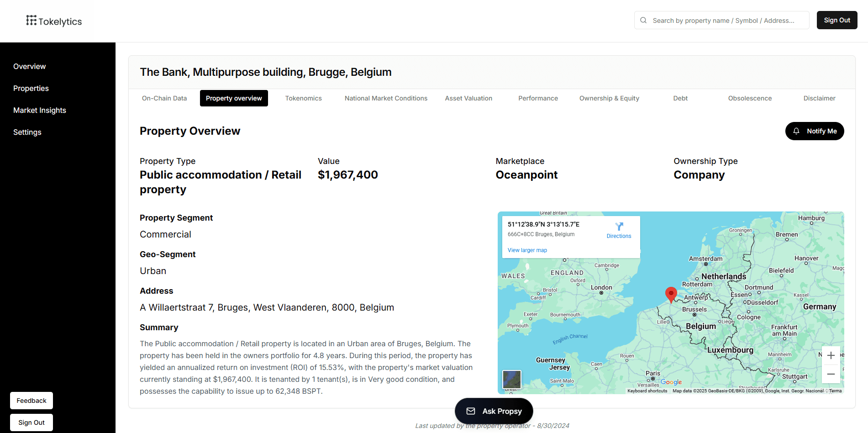Click the Feedback button
The height and width of the screenshot is (433, 868).
(31, 401)
